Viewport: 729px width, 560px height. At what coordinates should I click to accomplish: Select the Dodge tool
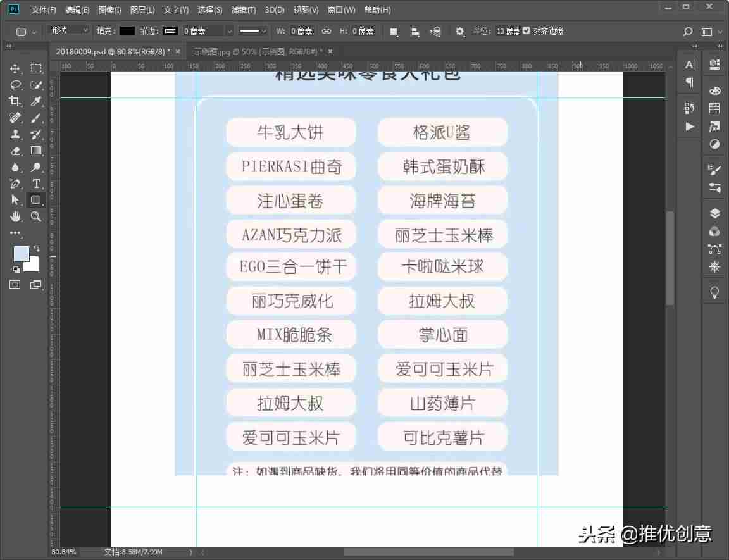[36, 167]
